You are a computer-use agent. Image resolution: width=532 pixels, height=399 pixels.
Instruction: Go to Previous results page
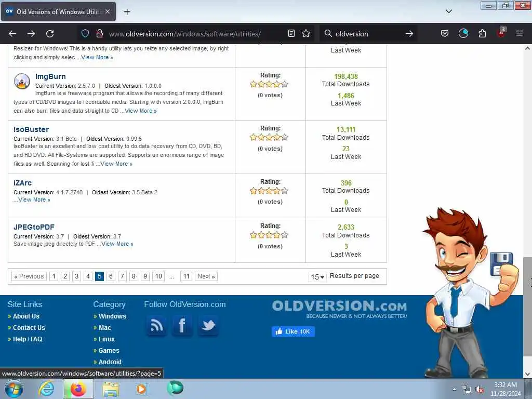tap(29, 276)
